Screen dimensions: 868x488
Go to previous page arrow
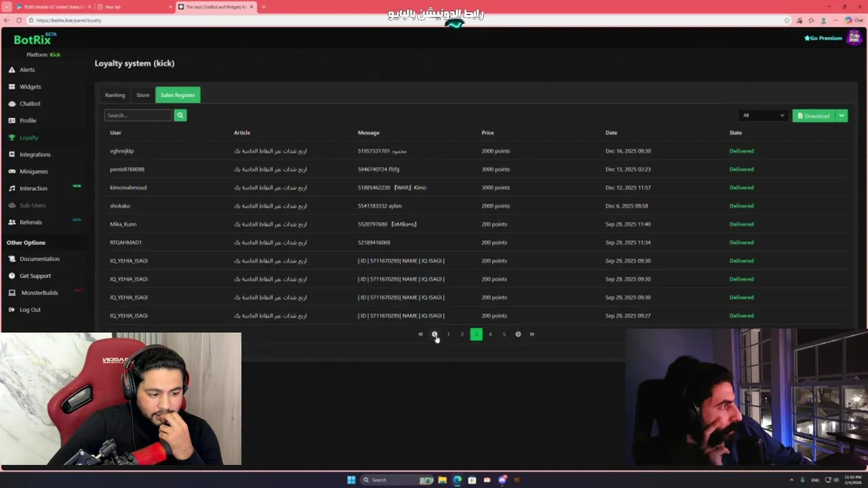[435, 334]
